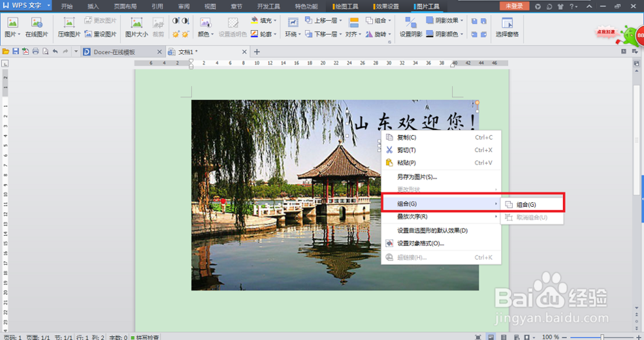The height and width of the screenshot is (340, 644).
Task: Open the Page Layout (页面布局) tab
Action: pyautogui.click(x=126, y=6)
